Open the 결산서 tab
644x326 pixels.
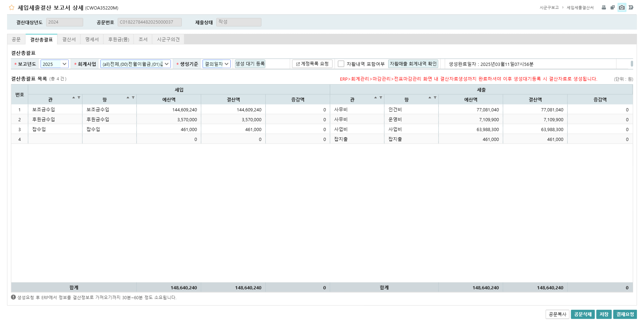69,39
